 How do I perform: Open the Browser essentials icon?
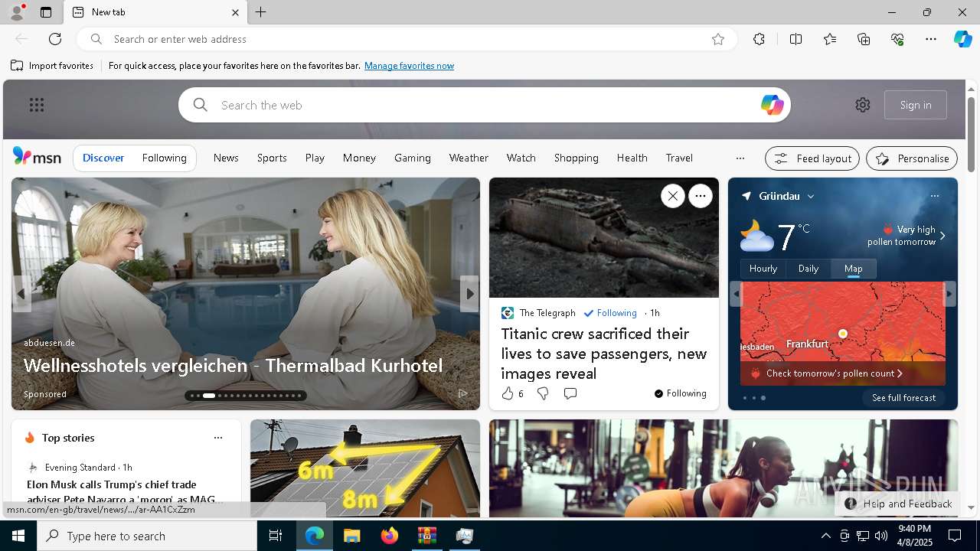[897, 39]
